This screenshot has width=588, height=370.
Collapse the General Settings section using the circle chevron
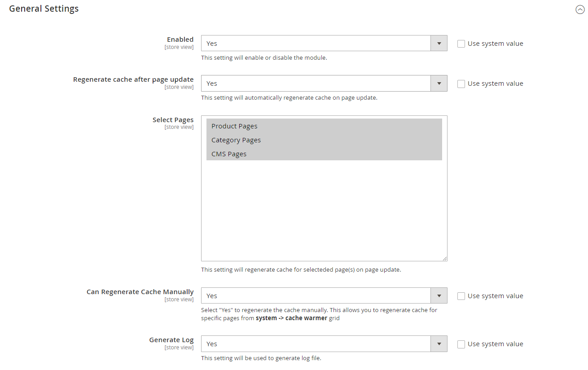click(x=580, y=9)
